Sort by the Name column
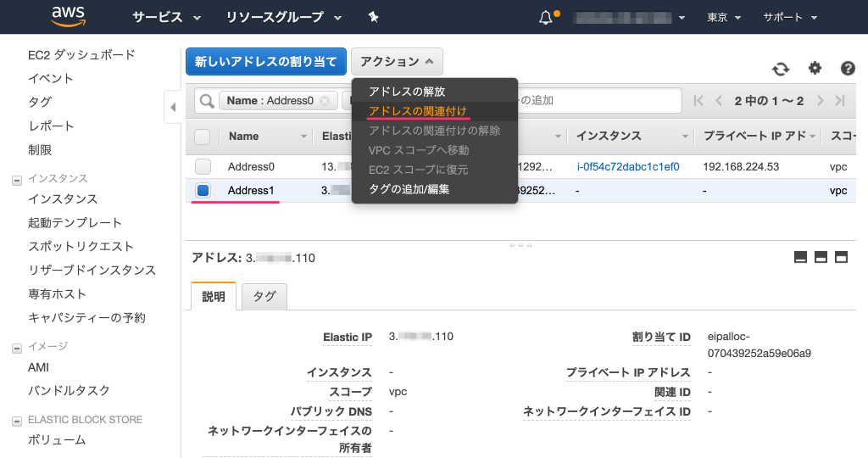This screenshot has width=868, height=458. tap(267, 137)
